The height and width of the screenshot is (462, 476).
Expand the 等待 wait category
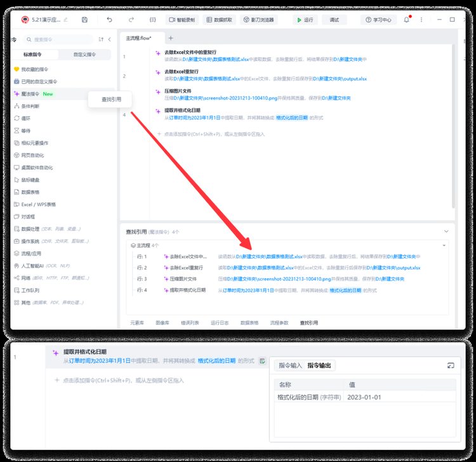point(22,131)
